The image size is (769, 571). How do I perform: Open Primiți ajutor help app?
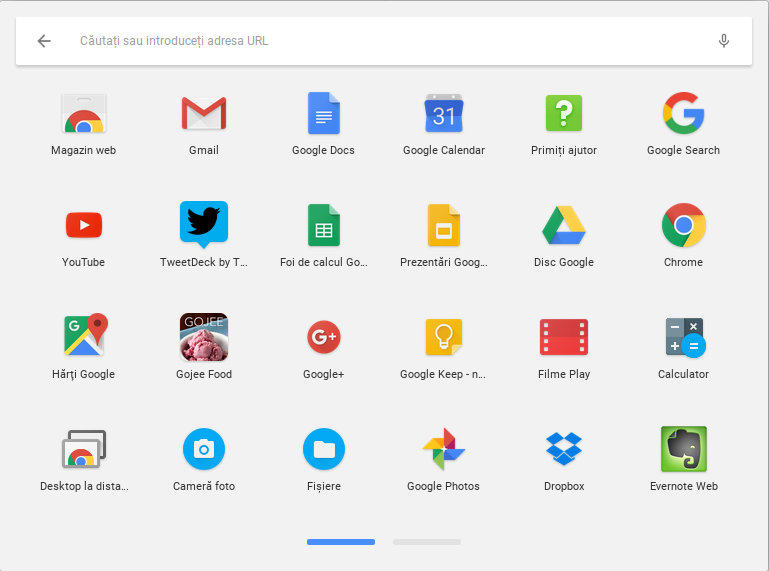tap(564, 113)
